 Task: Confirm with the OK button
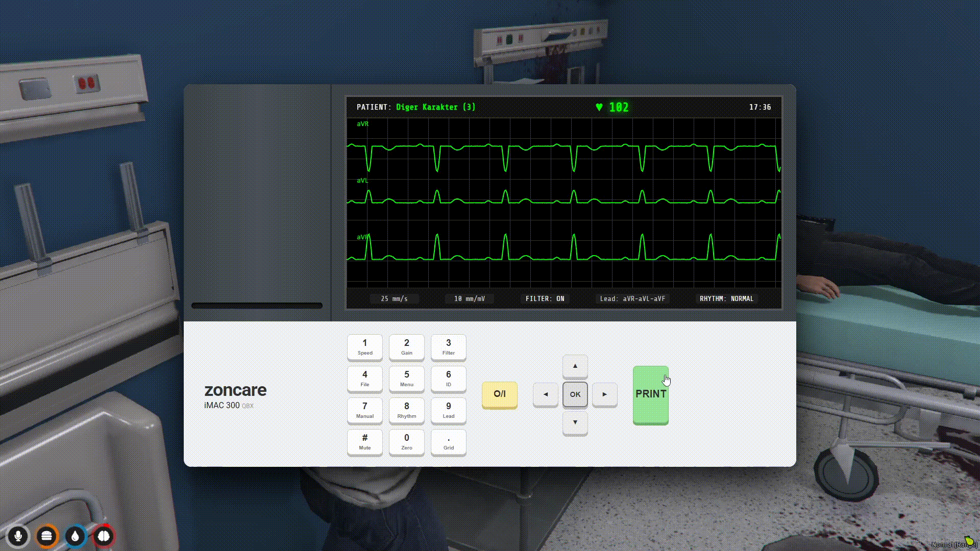pyautogui.click(x=575, y=394)
